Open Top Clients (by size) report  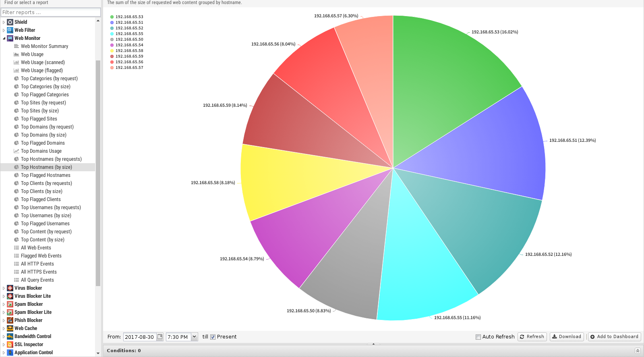coord(41,191)
